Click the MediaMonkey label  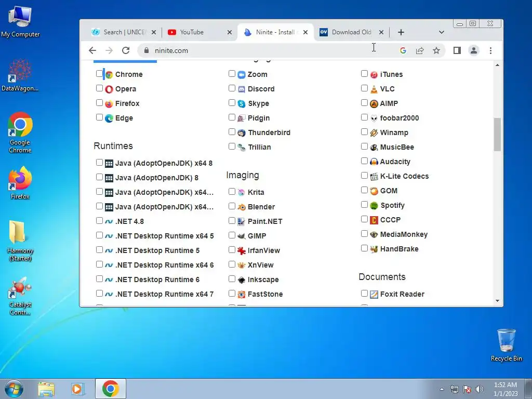pos(404,234)
